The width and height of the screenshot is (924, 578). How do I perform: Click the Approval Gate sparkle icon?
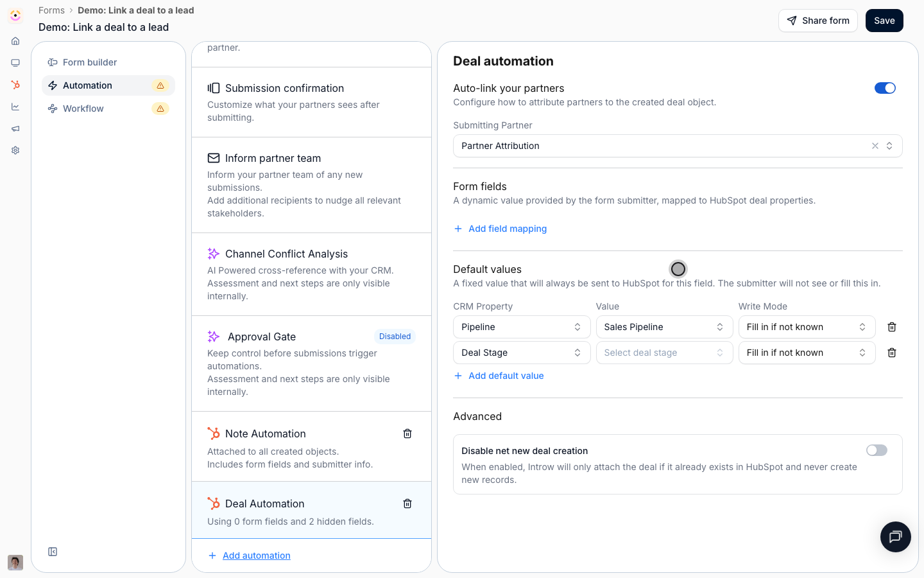[x=214, y=337]
